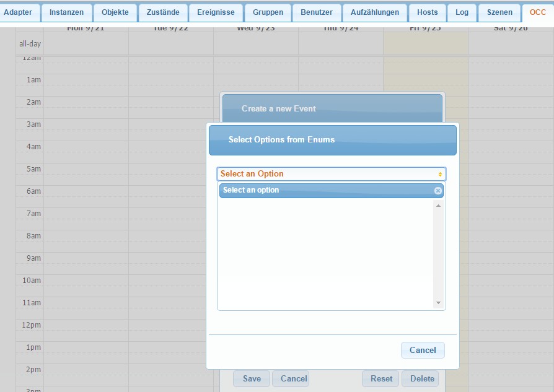Screen dimensions: 554x392
Task: Switch to the Benutzer tab
Action: coord(317,12)
